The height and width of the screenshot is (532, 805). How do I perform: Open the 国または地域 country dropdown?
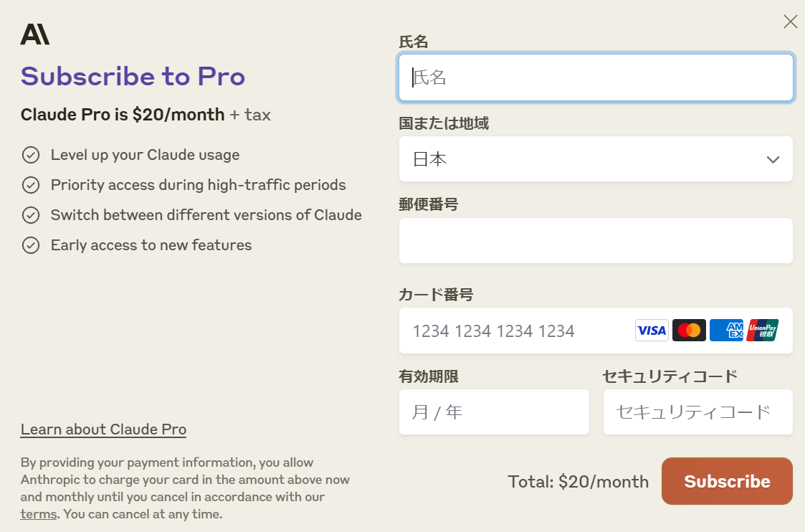coord(581,159)
